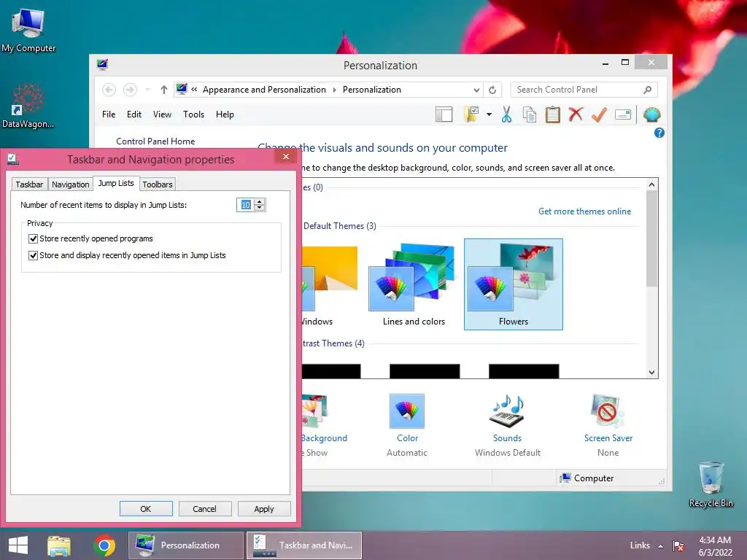Image resolution: width=747 pixels, height=560 pixels.
Task: Open the Screen Saver icon
Action: coord(608,411)
